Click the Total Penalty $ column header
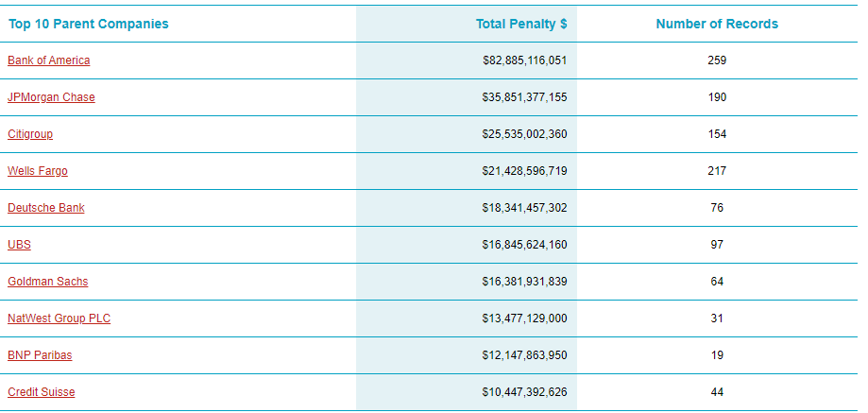This screenshot has width=868, height=413. click(x=521, y=24)
